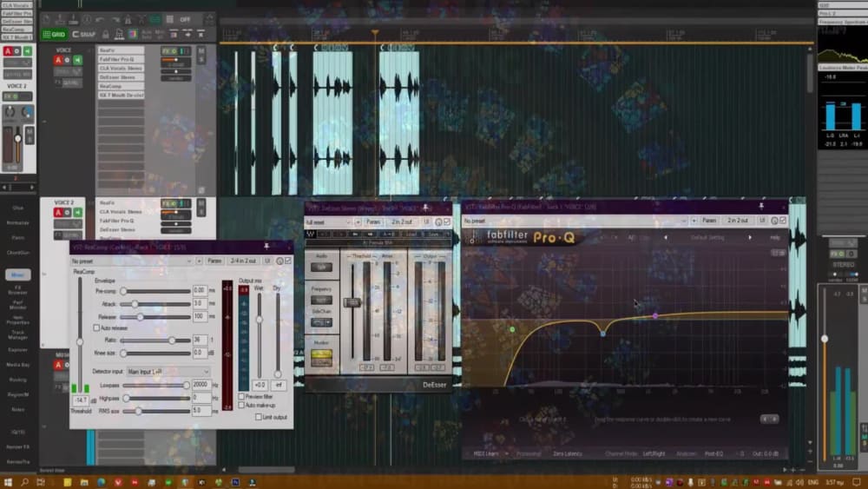Open Pro-Q Zero Latency processing dropdown
The height and width of the screenshot is (489, 868).
click(x=568, y=453)
